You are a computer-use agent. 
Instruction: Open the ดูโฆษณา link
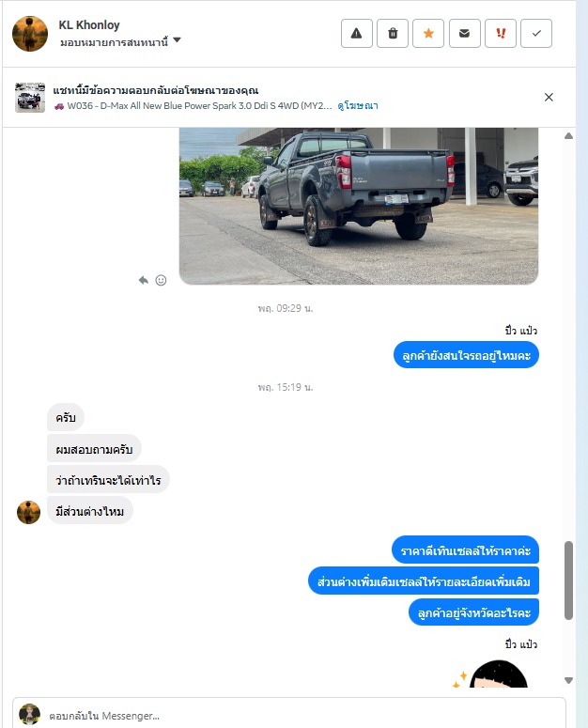click(x=357, y=106)
